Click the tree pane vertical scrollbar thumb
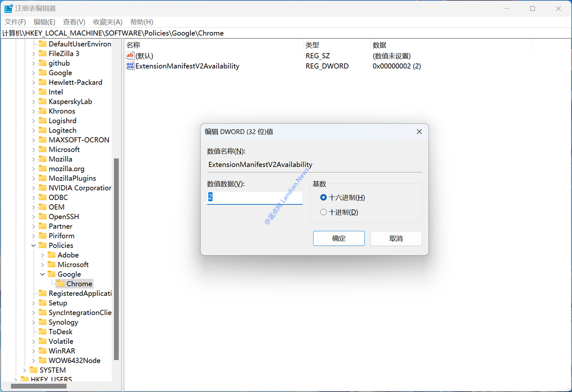Viewport: 572px width, 392px height. pos(117,259)
